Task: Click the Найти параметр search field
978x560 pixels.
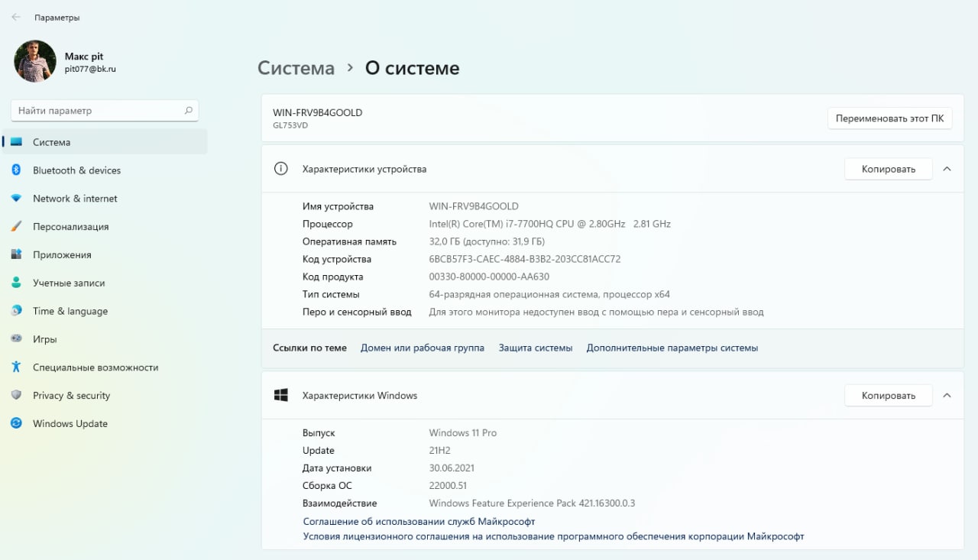Action: point(105,111)
